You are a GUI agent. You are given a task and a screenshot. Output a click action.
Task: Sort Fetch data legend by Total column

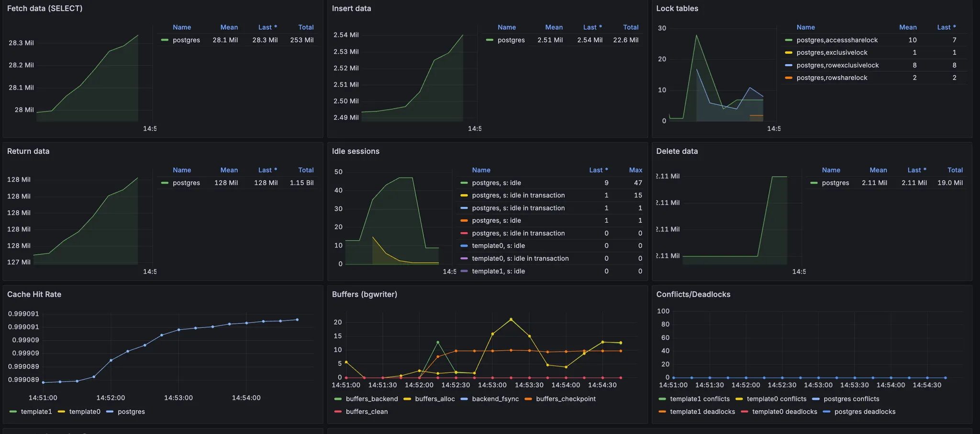306,27
